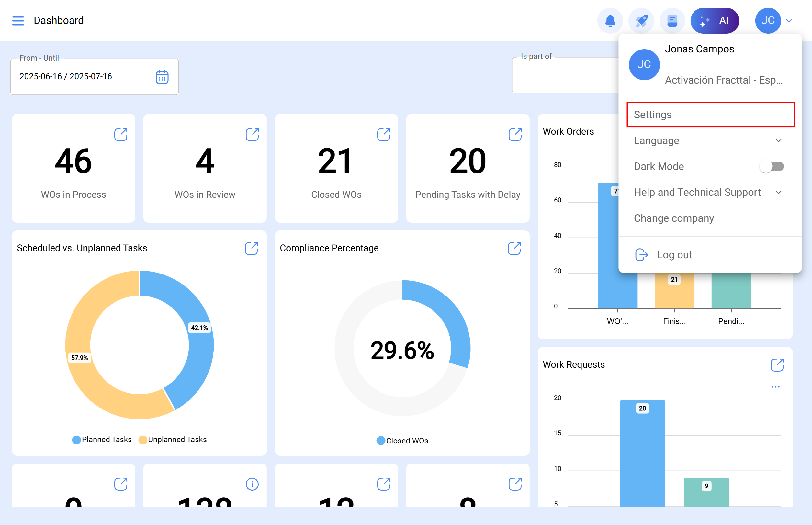Click the info icon on the bottom card
Screen dimensions: 812x525
click(252, 484)
